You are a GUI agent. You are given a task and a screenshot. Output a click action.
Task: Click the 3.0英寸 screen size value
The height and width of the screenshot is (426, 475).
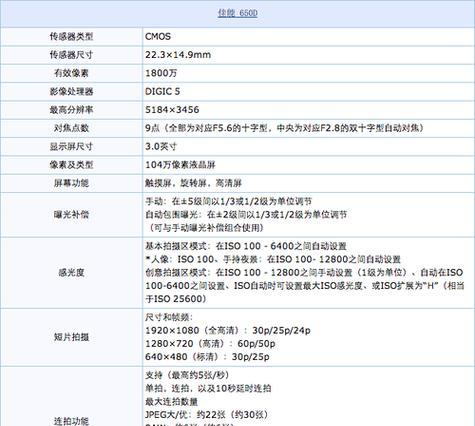click(161, 146)
